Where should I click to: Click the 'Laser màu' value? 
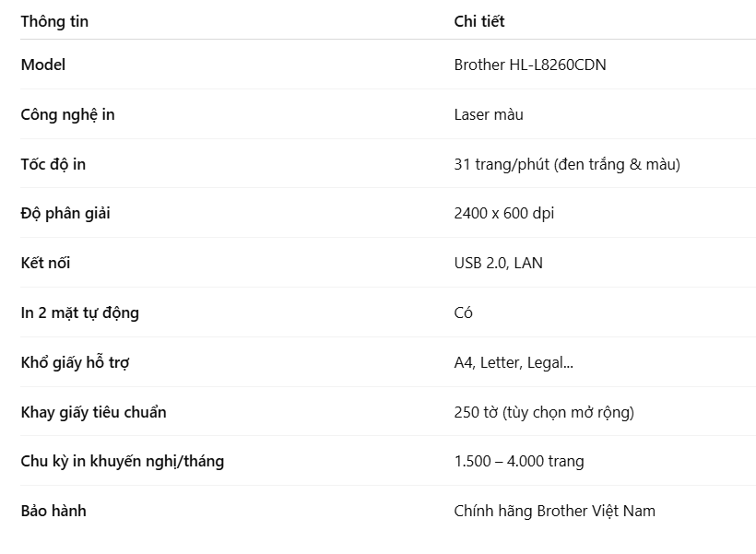[489, 114]
